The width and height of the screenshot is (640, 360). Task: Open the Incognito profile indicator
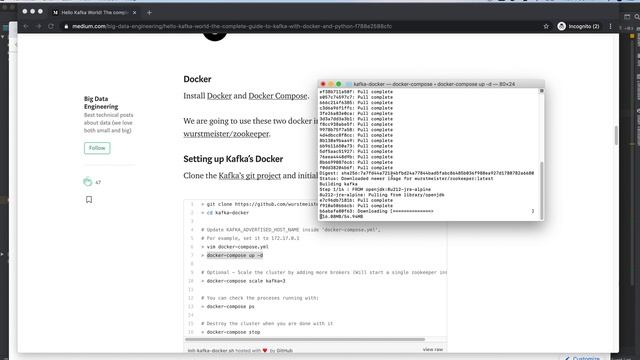[x=579, y=26]
